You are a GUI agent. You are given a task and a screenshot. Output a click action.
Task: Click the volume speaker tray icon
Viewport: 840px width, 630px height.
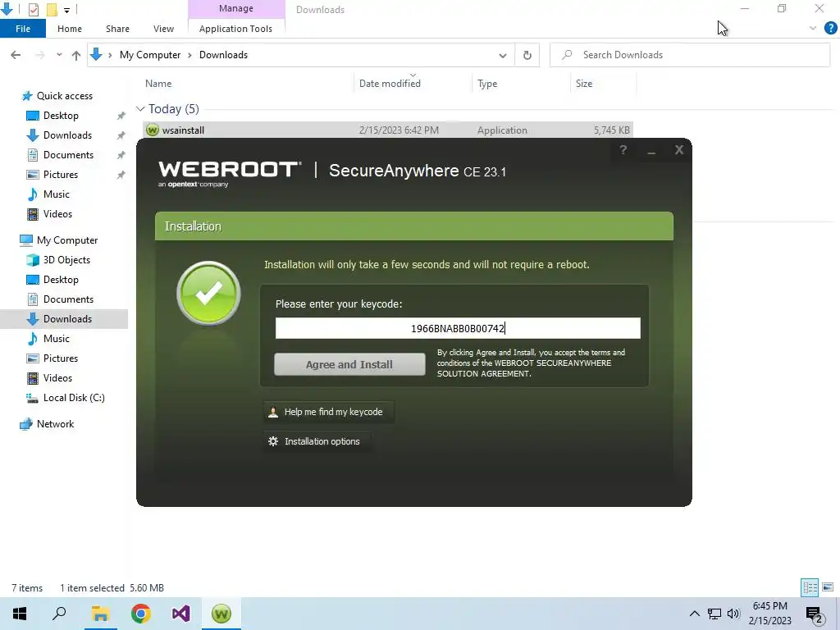coord(733,614)
